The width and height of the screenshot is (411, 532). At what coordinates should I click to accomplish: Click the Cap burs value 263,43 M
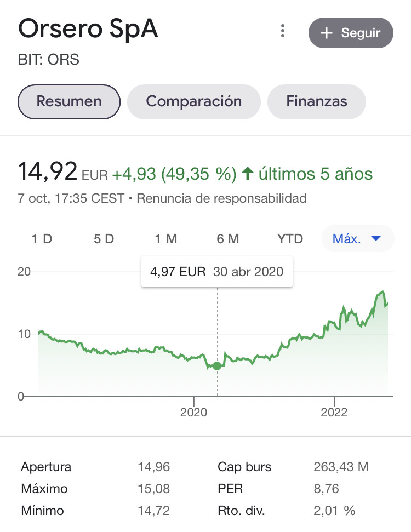[x=341, y=467]
